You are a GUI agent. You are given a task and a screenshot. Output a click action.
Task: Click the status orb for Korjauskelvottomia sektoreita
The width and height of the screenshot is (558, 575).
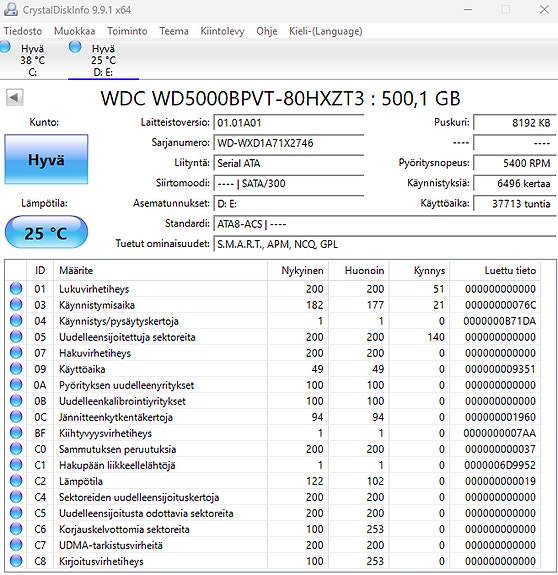point(16,529)
